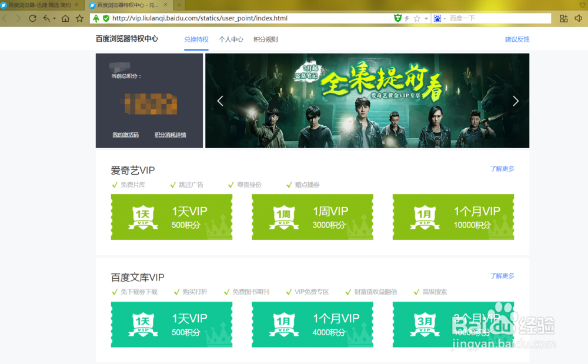Close the 百度浏览器特权中心 tab
The width and height of the screenshot is (588, 364).
(165, 5)
